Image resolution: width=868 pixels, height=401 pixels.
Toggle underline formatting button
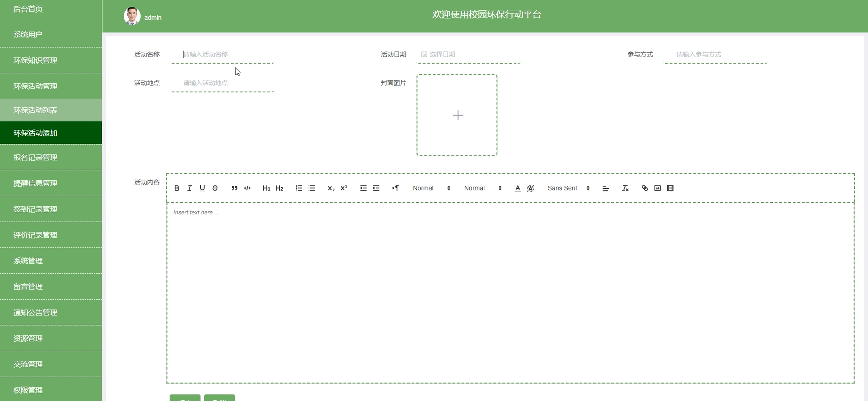point(202,188)
